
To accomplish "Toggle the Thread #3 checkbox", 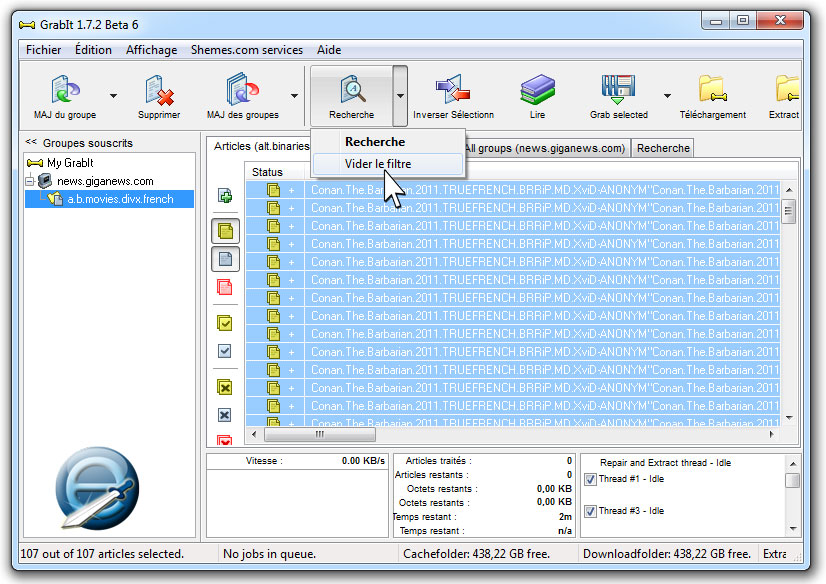I will (x=591, y=511).
